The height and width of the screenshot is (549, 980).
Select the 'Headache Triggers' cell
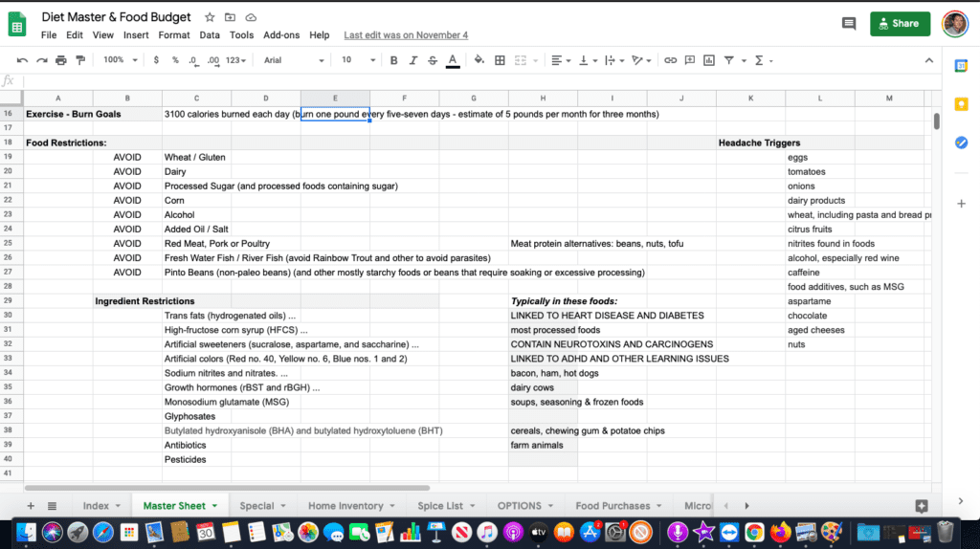click(750, 143)
